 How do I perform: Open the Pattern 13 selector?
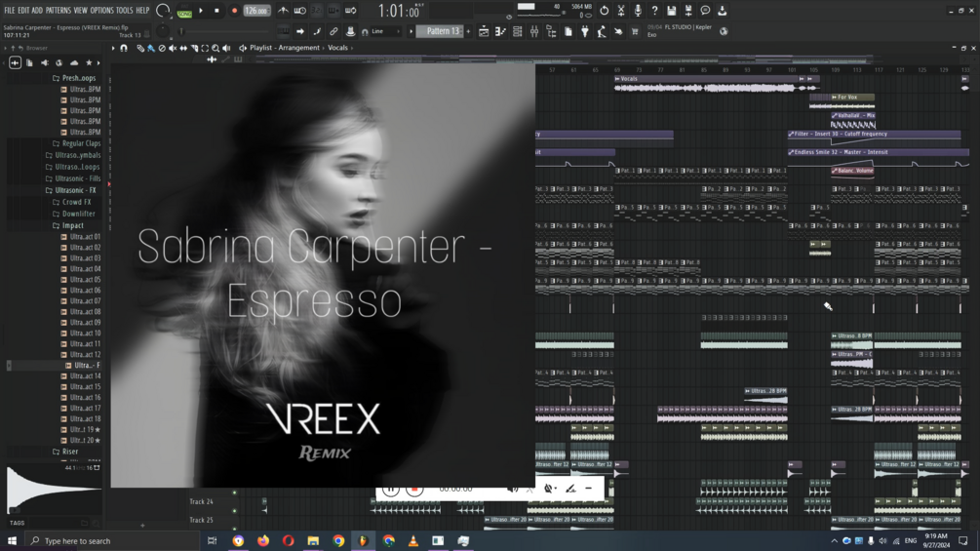tap(442, 30)
